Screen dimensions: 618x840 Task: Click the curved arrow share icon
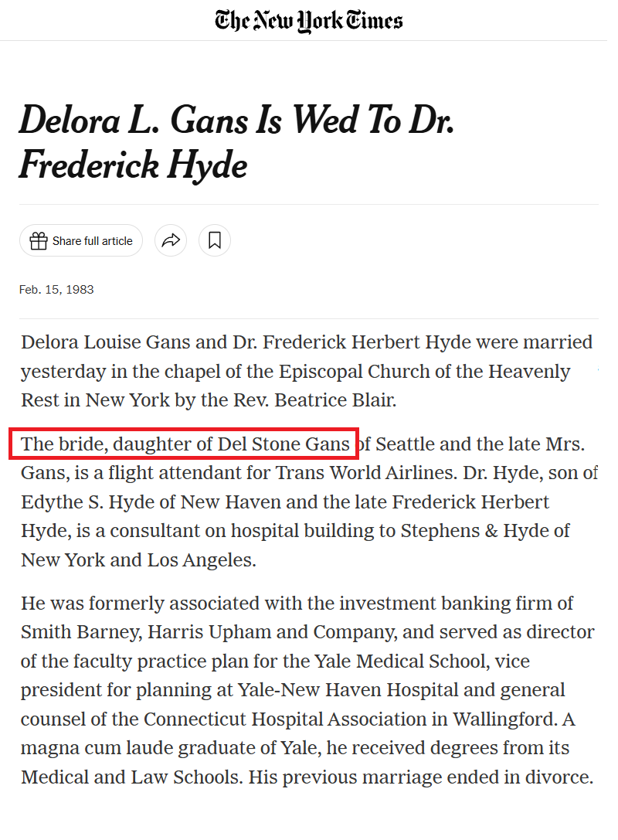pyautogui.click(x=171, y=241)
